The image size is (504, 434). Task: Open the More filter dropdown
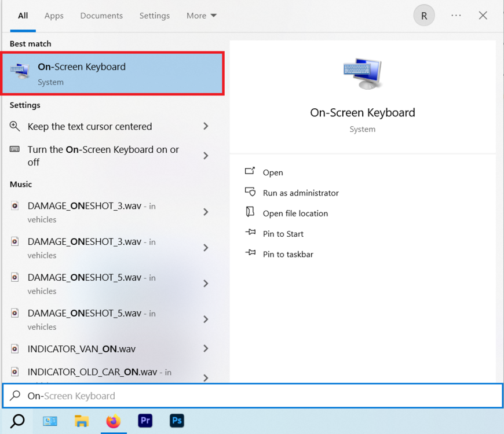(201, 16)
